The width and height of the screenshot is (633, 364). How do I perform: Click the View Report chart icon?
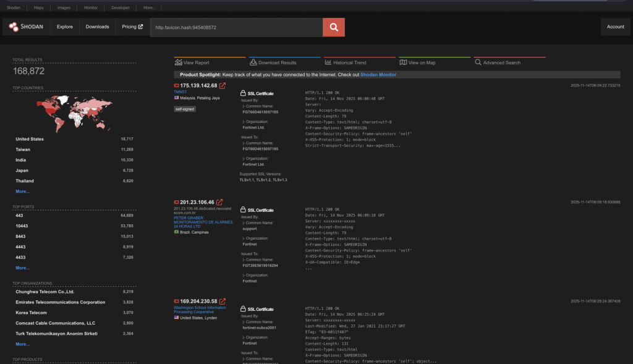tap(179, 62)
